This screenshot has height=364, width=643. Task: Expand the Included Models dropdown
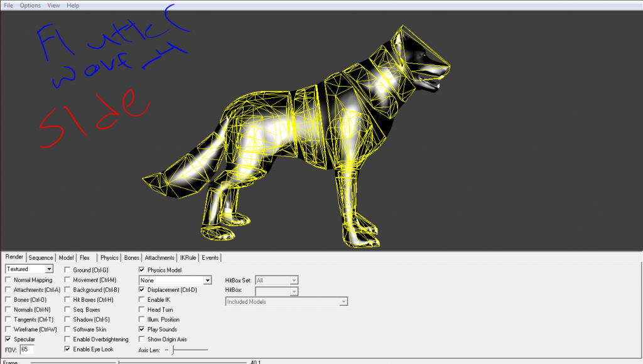(x=343, y=302)
